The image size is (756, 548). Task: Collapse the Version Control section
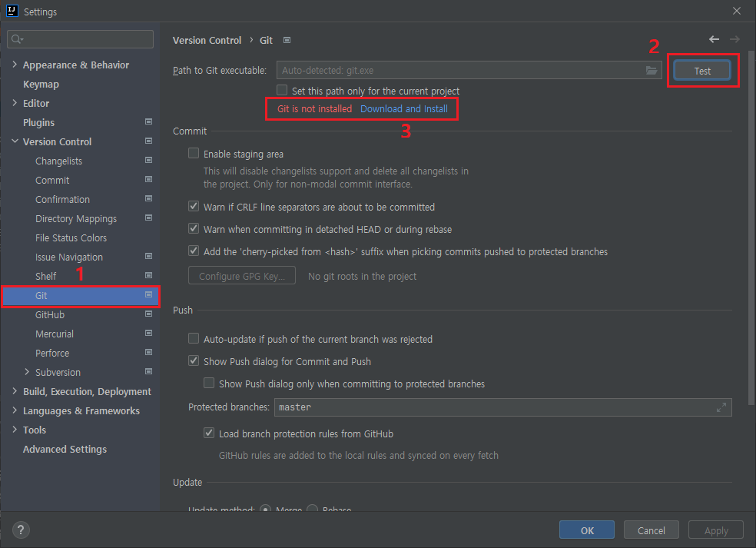click(15, 141)
